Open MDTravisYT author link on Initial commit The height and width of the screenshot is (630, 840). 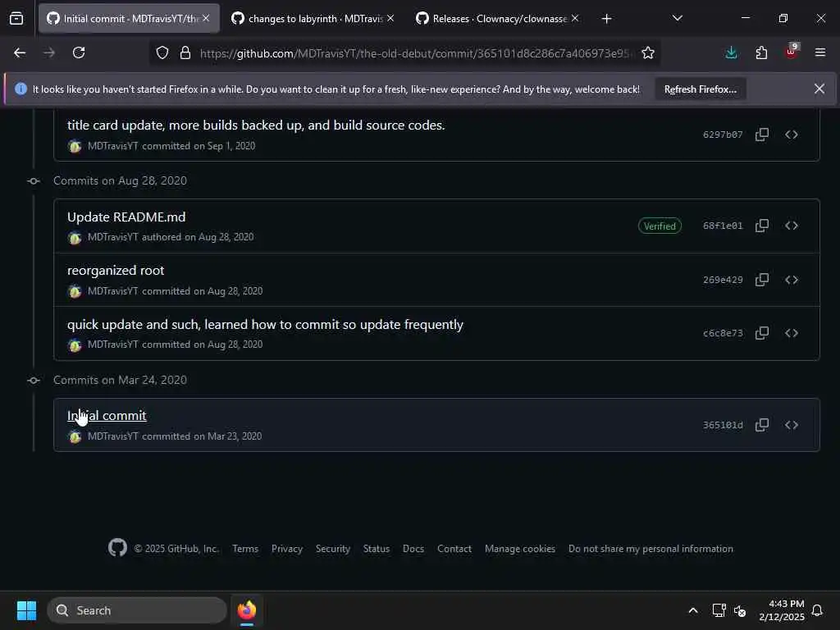point(113,436)
